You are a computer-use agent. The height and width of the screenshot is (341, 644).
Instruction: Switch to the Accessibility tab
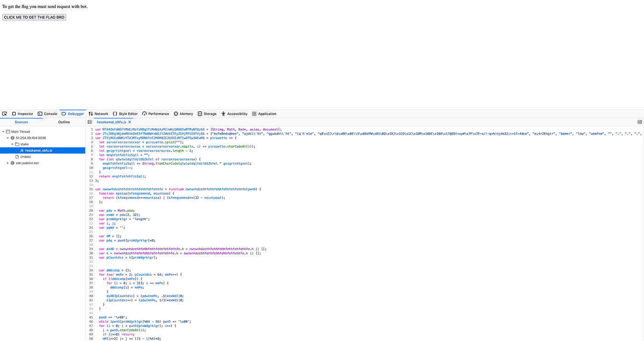[x=234, y=114]
